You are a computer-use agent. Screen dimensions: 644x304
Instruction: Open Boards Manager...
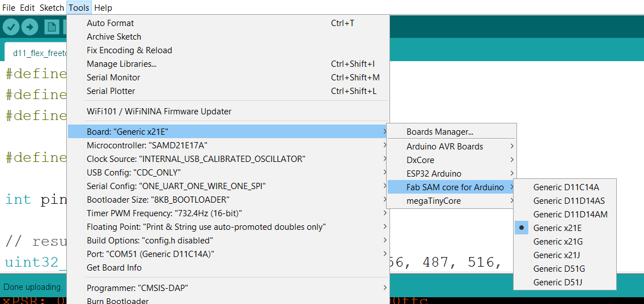coord(452,132)
